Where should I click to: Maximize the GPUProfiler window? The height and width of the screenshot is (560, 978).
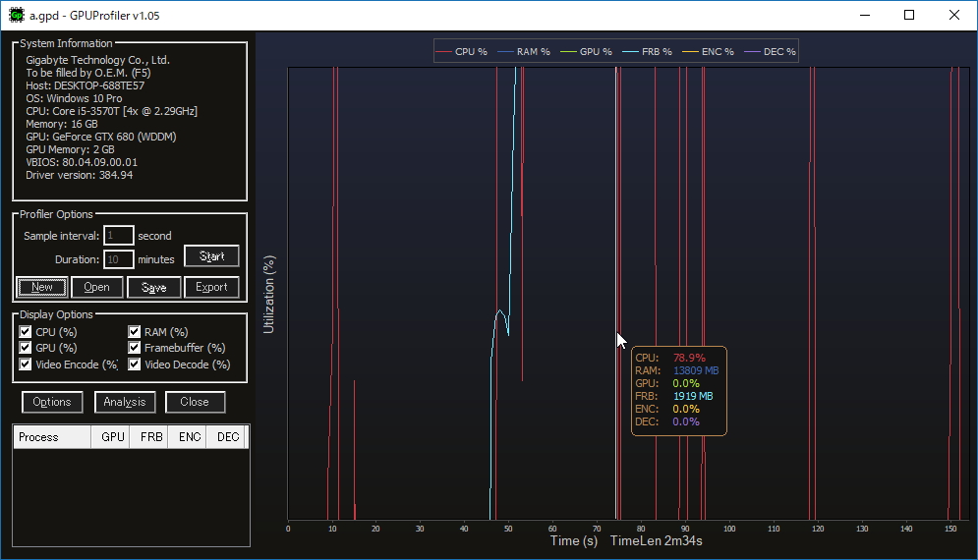pos(909,15)
